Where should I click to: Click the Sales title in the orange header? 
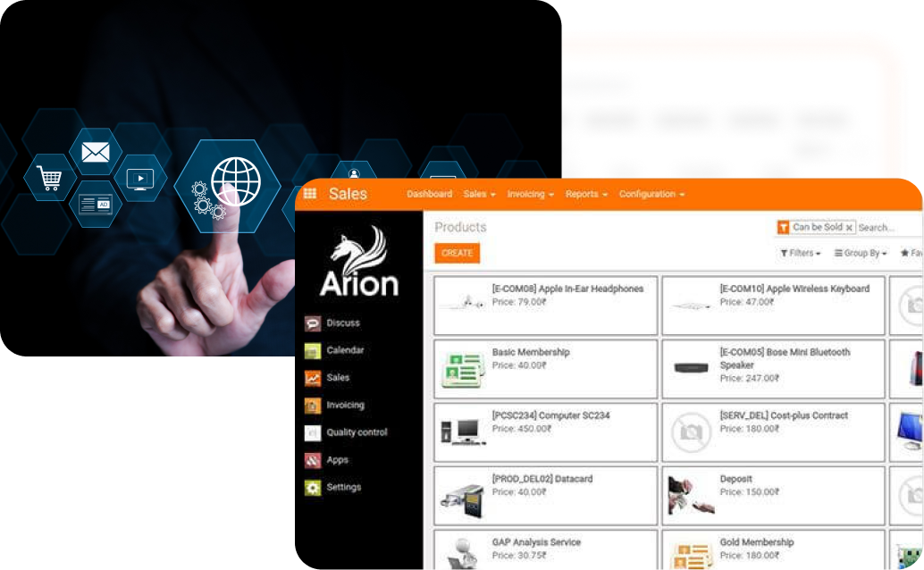click(348, 194)
